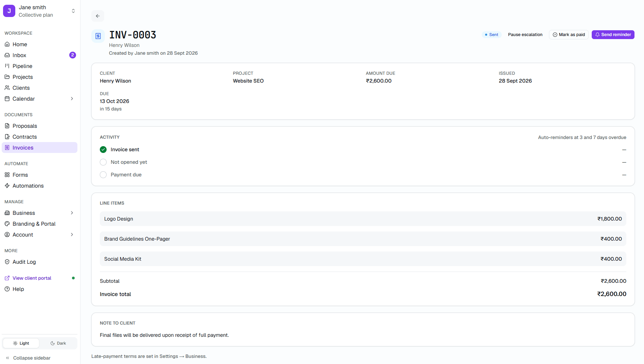
Task: Click the Social Media Kit line item
Action: tap(363, 259)
